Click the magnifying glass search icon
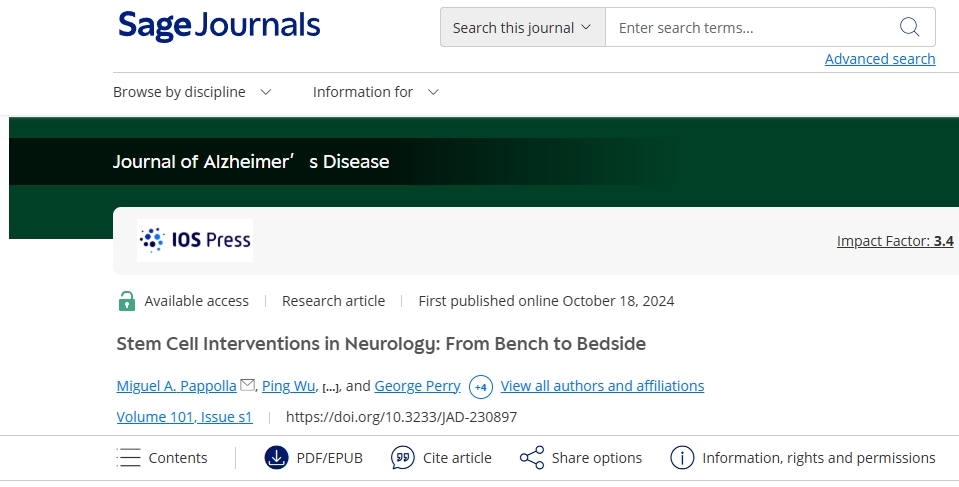Screen dimensions: 959x487 909,27
